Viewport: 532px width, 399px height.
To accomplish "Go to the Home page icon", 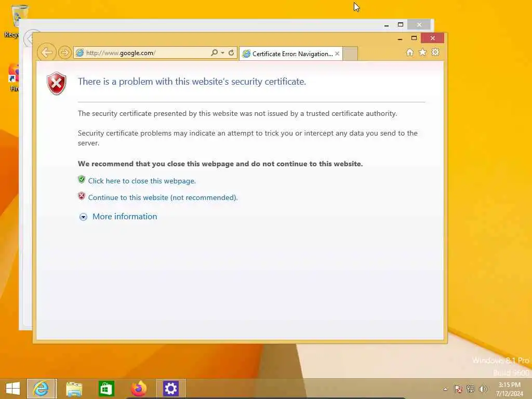I will 410,52.
